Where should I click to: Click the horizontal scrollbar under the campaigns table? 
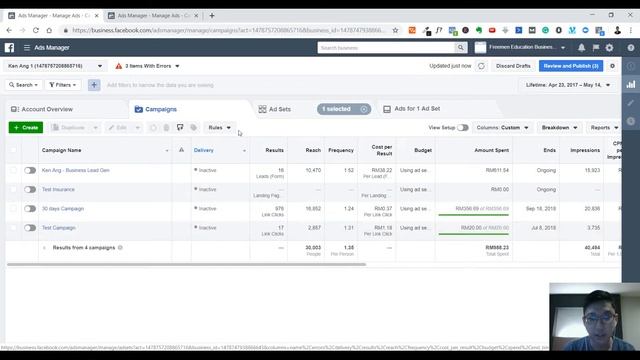pos(187,264)
